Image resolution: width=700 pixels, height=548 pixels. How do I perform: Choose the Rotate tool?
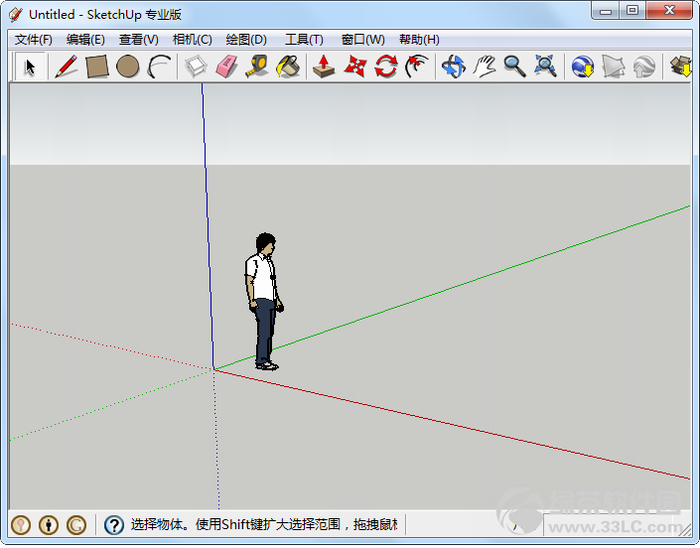point(386,66)
